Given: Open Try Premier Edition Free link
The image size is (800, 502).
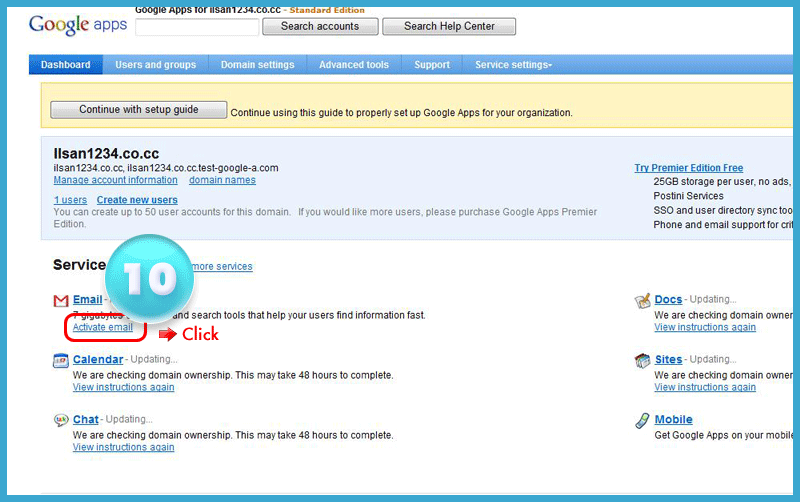Looking at the screenshot, I should point(689,168).
